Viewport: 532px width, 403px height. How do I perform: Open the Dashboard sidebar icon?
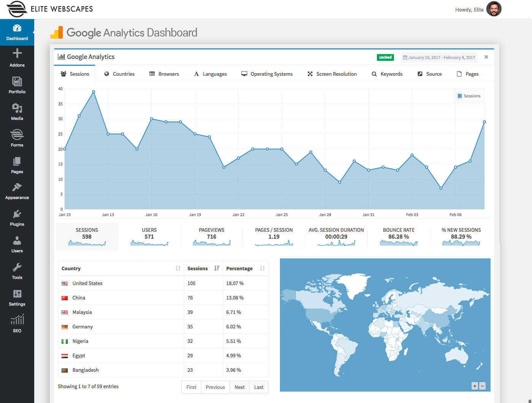[x=17, y=28]
